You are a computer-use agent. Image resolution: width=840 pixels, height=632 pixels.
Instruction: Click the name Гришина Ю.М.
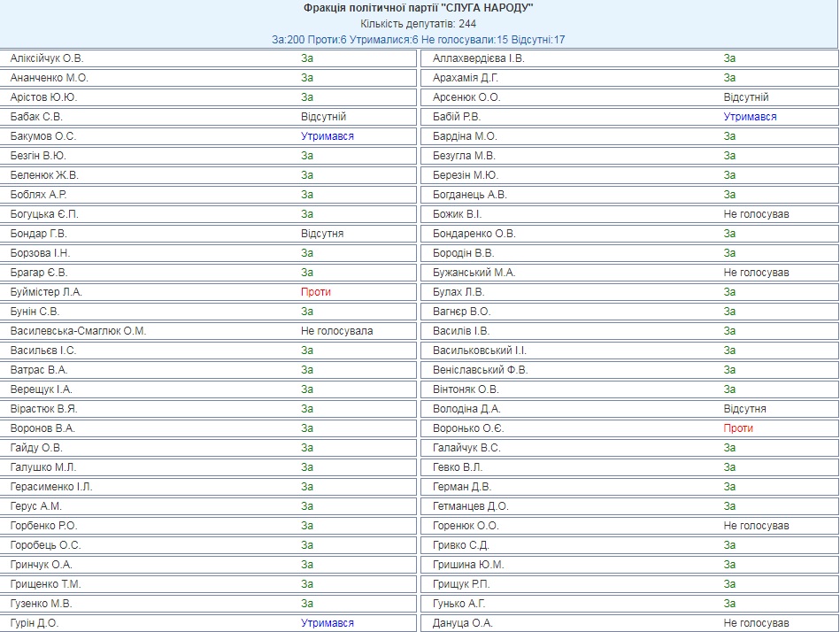pos(468,565)
